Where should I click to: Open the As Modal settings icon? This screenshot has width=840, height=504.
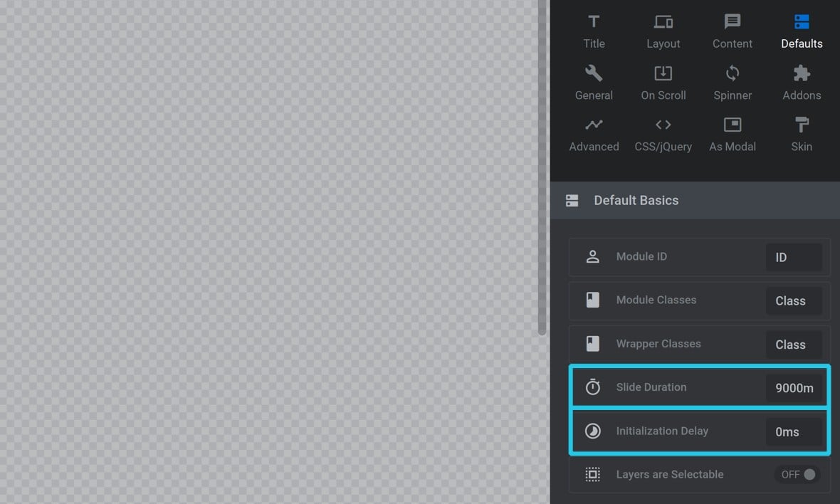tap(733, 125)
